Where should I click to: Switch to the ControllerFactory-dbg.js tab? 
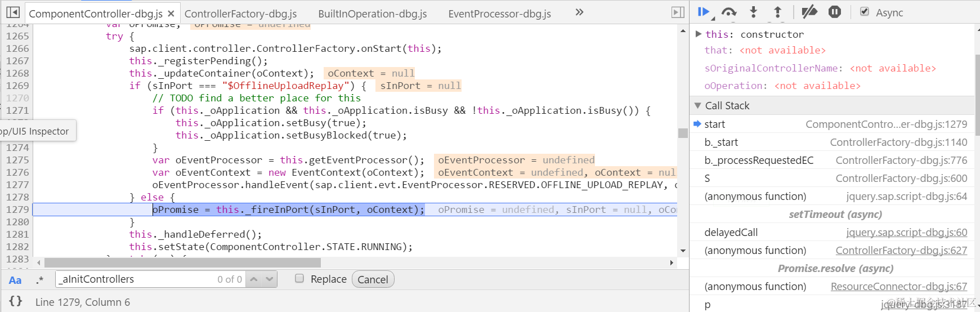tap(240, 14)
